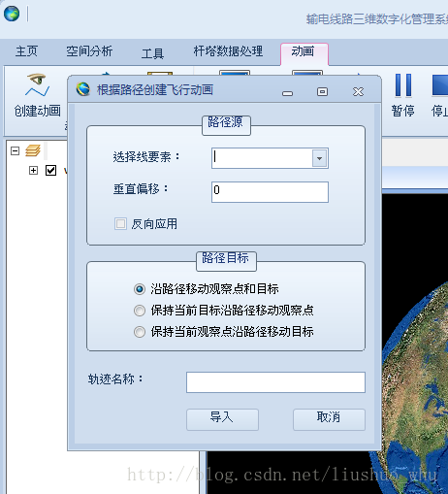Maximize the flight animation dialog
The image size is (448, 494).
(x=322, y=92)
